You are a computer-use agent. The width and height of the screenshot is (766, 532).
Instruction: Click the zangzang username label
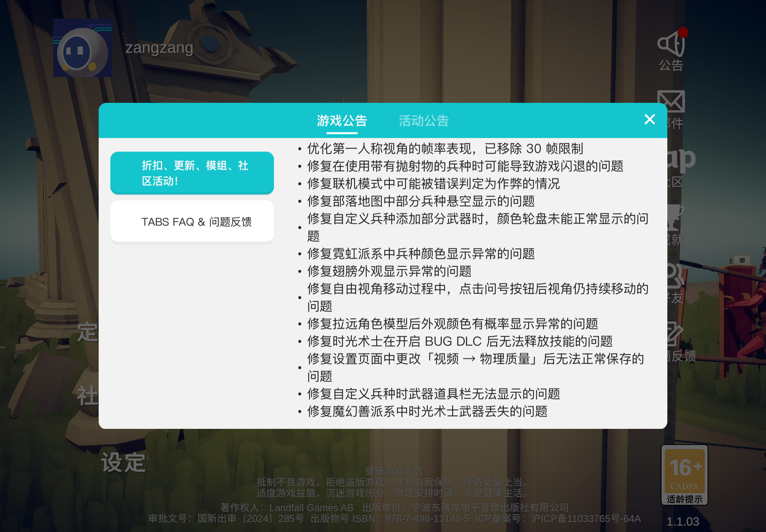[159, 48]
